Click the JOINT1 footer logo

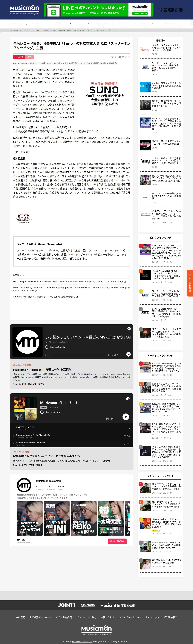point(67,605)
